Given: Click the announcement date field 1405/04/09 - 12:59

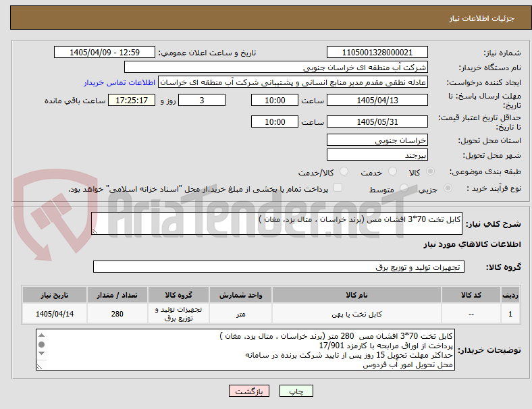Looking at the screenshot, I should click(105, 53).
